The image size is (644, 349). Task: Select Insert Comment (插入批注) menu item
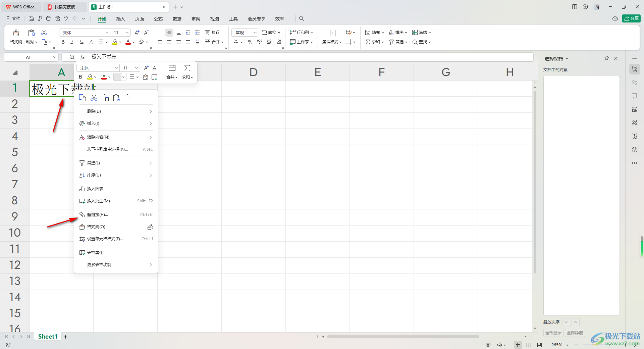click(116, 201)
